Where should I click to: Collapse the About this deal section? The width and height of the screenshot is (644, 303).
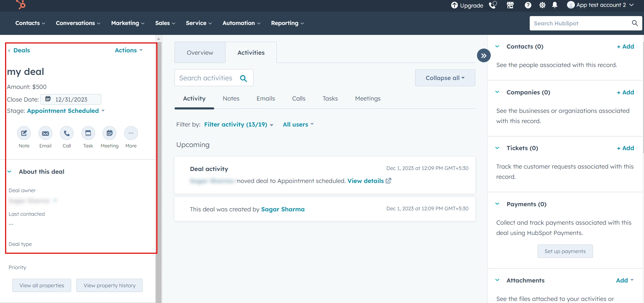(10, 172)
